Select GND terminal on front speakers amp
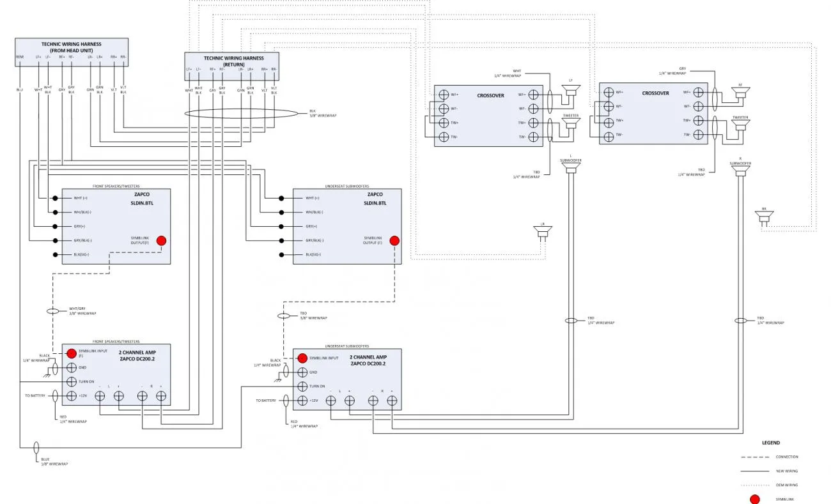Viewport: 831px width, 504px height. click(72, 367)
